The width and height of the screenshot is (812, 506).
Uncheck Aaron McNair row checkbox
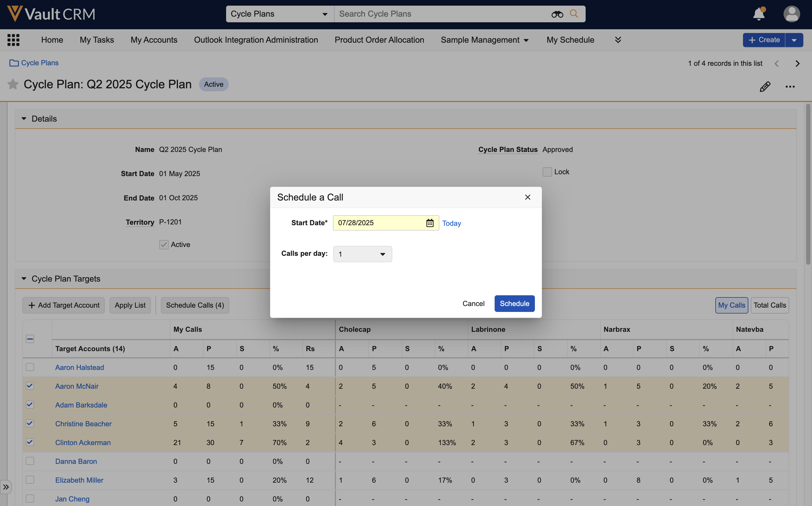coord(30,386)
